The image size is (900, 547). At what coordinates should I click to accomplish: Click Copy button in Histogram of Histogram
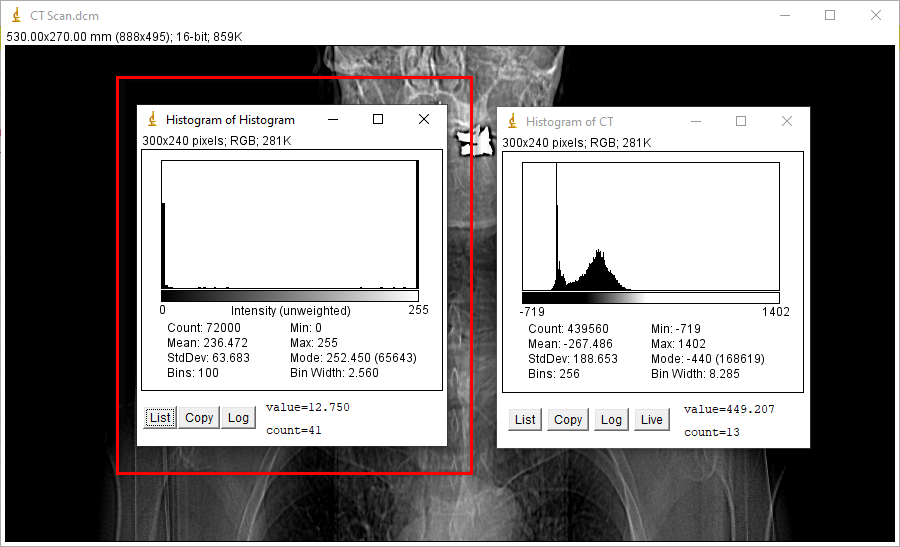tap(199, 418)
